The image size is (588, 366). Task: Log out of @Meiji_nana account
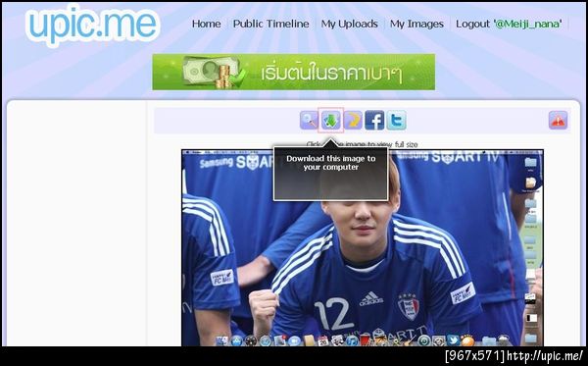click(x=509, y=24)
